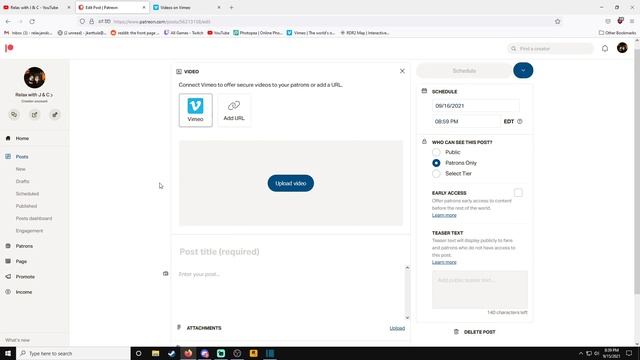
Task: Click the middle round icon under creator name
Action: tap(34, 115)
